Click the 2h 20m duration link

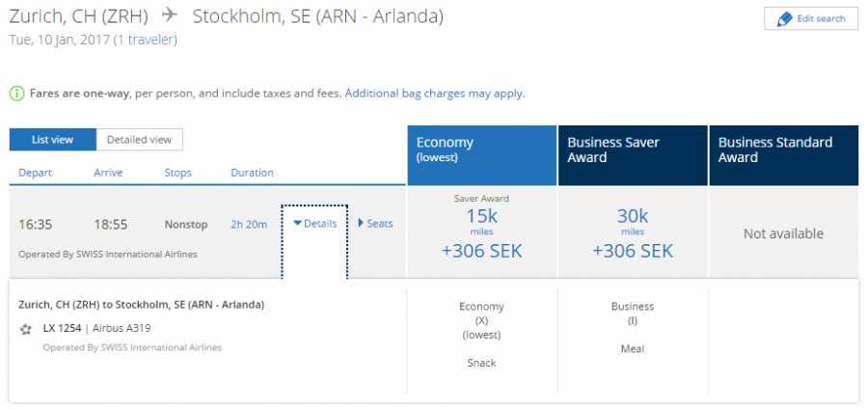pos(249,225)
